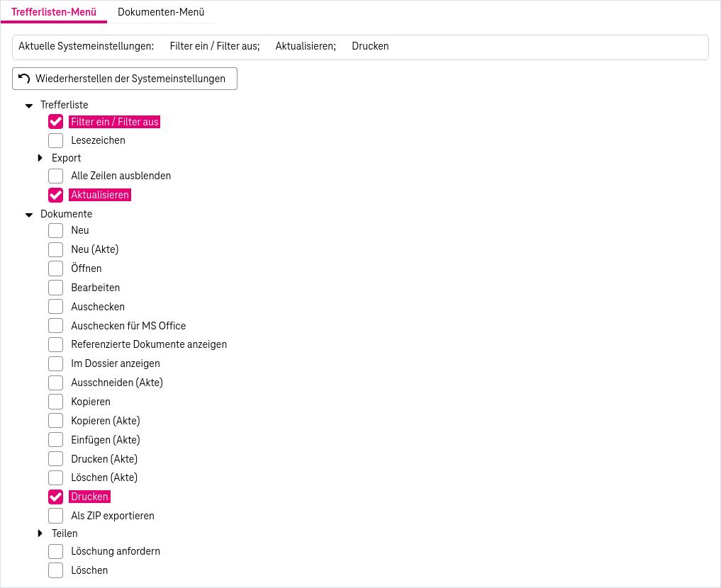Expand the Export node
721x588 pixels.
point(40,158)
